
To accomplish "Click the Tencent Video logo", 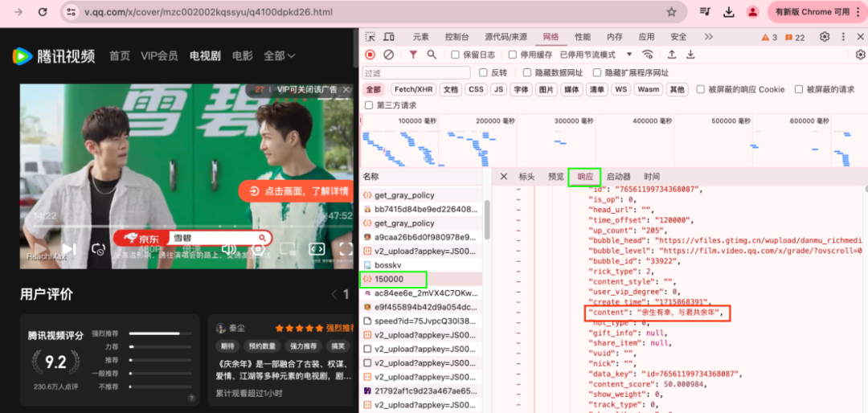I will point(54,56).
